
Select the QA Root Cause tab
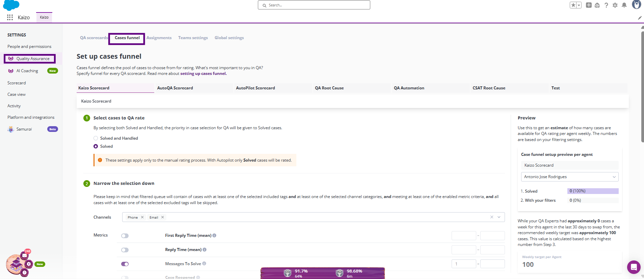click(352, 88)
